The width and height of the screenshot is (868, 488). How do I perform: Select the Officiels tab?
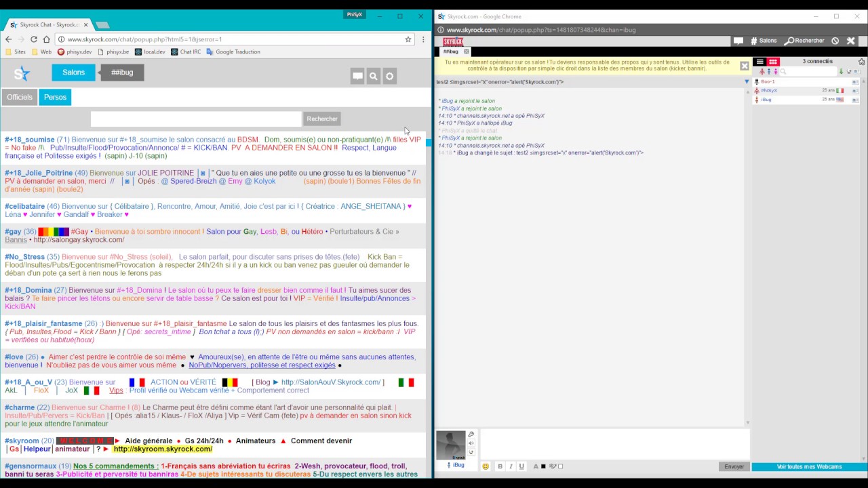click(20, 97)
